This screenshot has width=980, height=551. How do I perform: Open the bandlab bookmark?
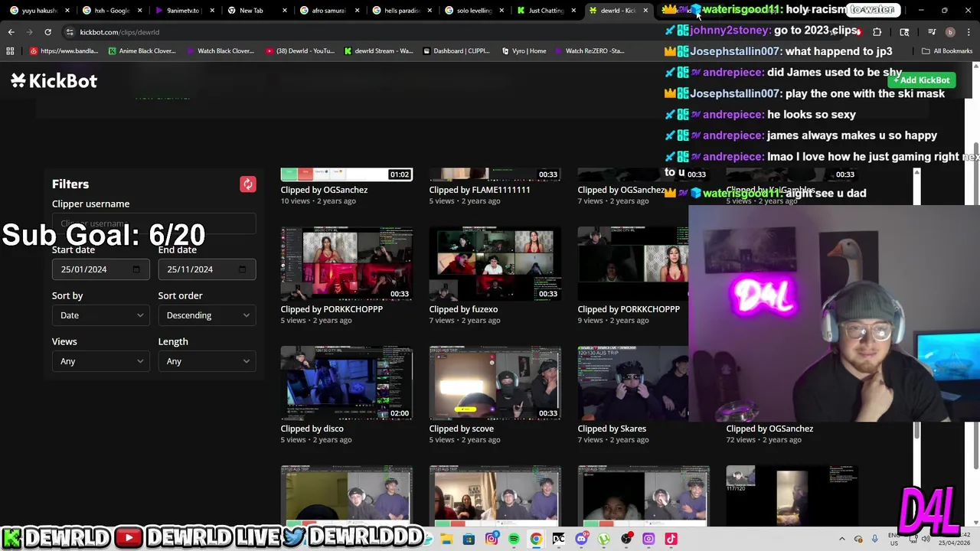[x=64, y=51]
